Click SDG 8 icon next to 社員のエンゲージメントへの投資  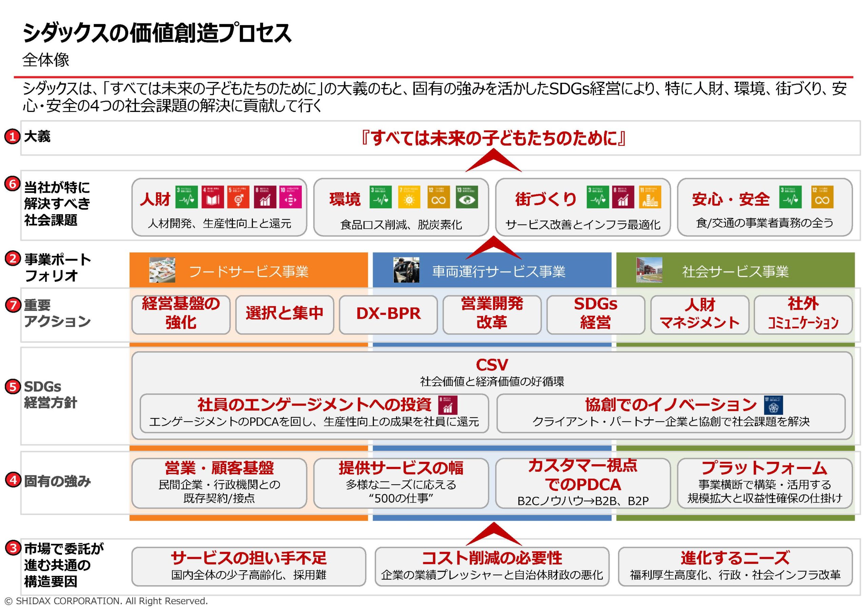448,405
